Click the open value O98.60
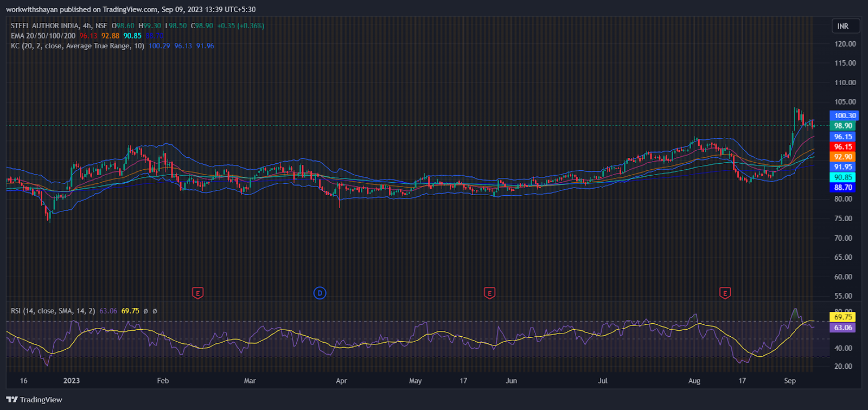 coord(123,25)
